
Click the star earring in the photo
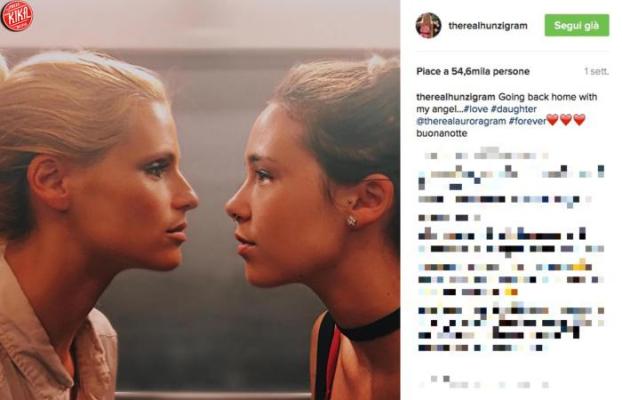[x=352, y=221]
